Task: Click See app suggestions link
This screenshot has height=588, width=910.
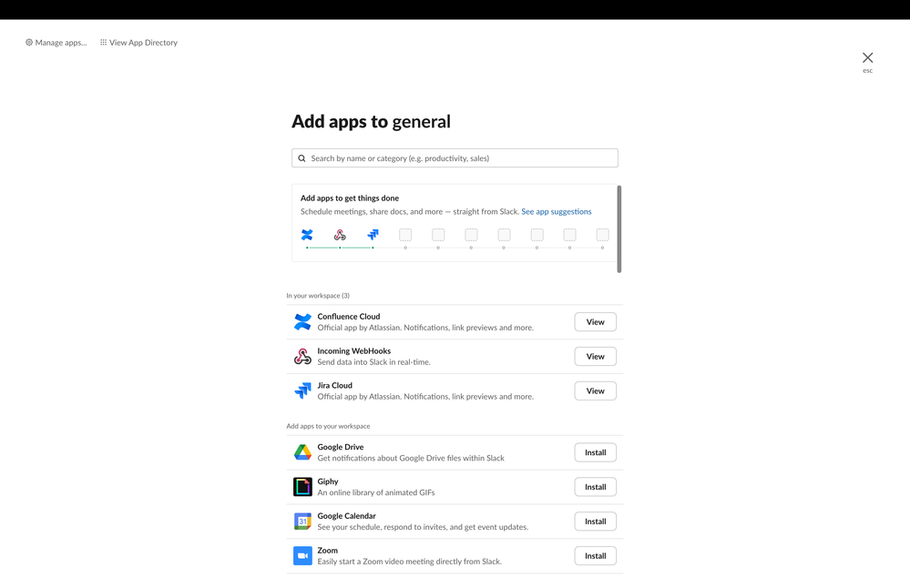Action: point(557,211)
